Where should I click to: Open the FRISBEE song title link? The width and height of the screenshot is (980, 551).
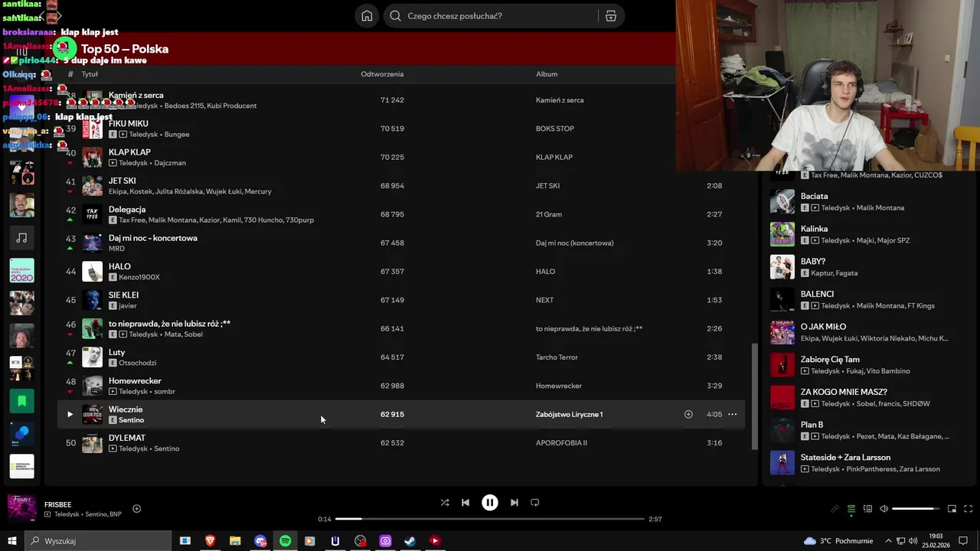click(x=58, y=505)
